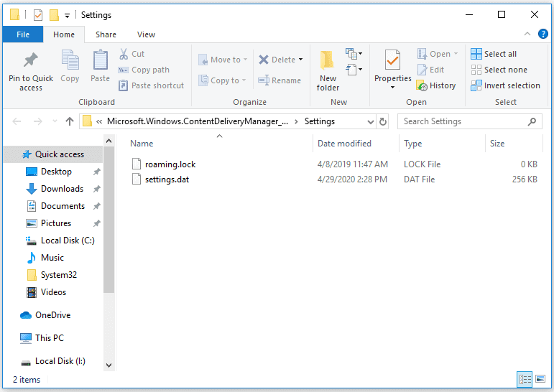Switch to details view layout
Viewport: 554px width, 392px height.
[525, 379]
